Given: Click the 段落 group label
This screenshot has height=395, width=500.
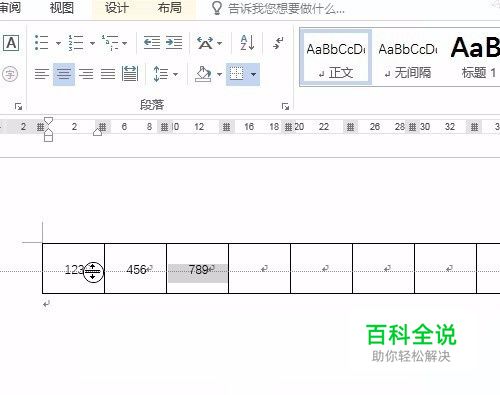Looking at the screenshot, I should click(x=152, y=105).
